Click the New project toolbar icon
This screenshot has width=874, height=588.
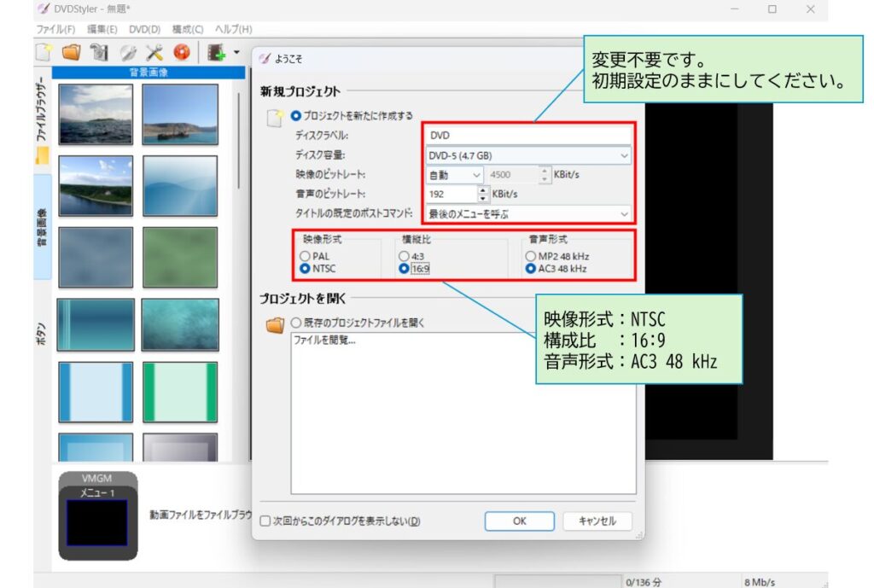(x=44, y=52)
